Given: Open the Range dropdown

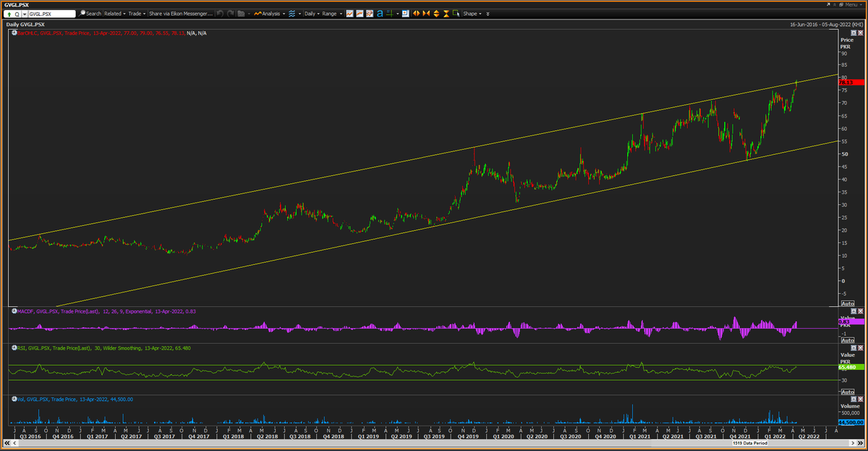Looking at the screenshot, I should pyautogui.click(x=331, y=14).
